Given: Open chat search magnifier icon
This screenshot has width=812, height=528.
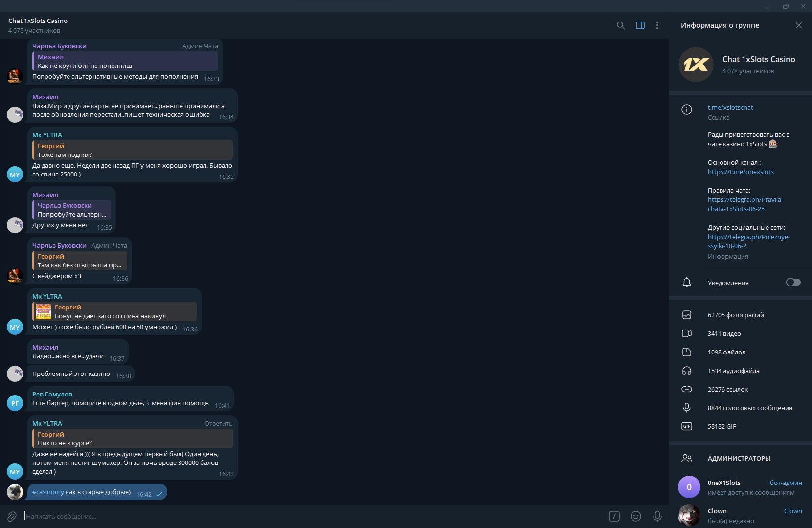Looking at the screenshot, I should 620,25.
